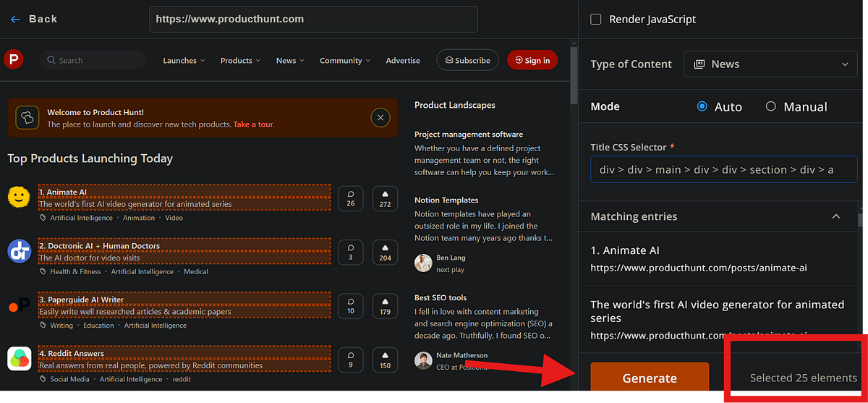Click the Subscribe button

[468, 60]
